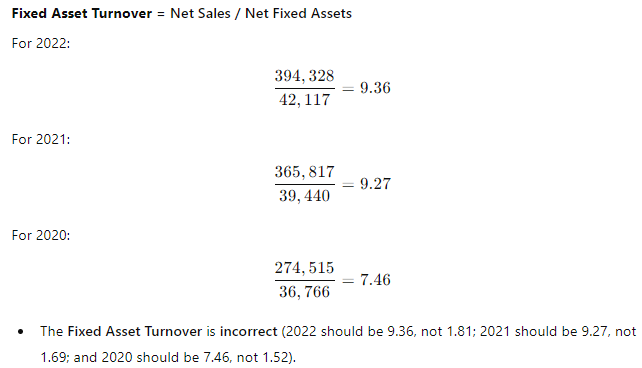
Task: Click the bold word "incorrect" in the bullet
Action: (249, 332)
